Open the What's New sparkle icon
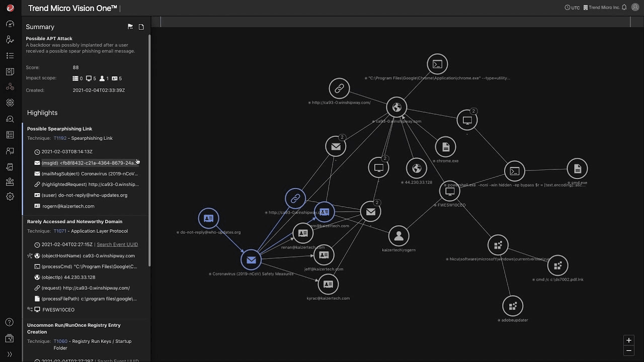 (10, 339)
